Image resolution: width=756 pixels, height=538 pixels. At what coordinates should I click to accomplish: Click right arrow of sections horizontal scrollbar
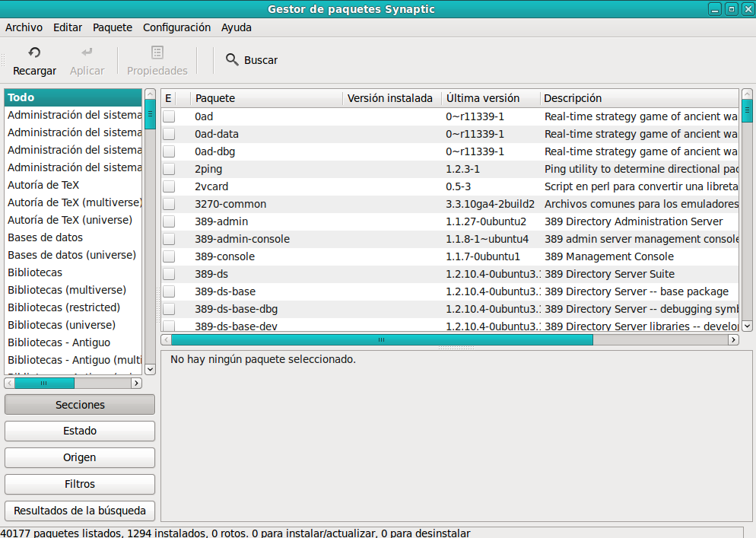136,383
